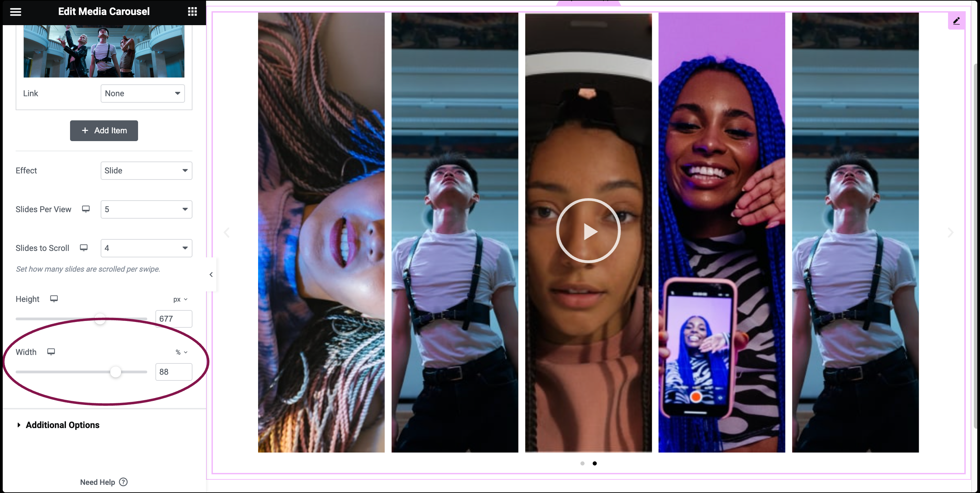Click the Add Item button

(104, 131)
